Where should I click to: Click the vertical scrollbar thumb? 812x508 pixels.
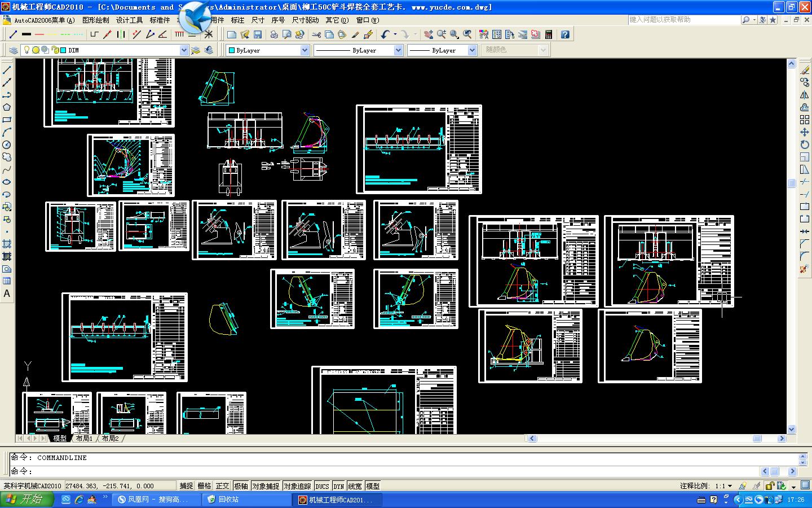coord(792,183)
